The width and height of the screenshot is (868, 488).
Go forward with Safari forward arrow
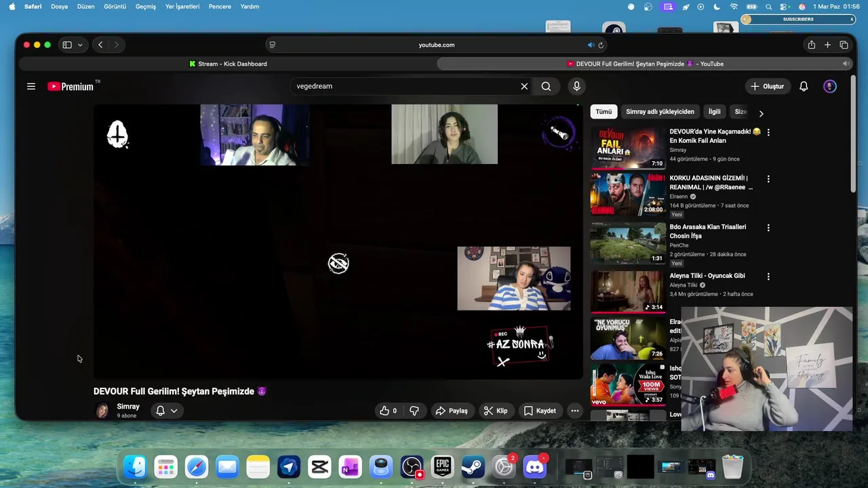(116, 45)
